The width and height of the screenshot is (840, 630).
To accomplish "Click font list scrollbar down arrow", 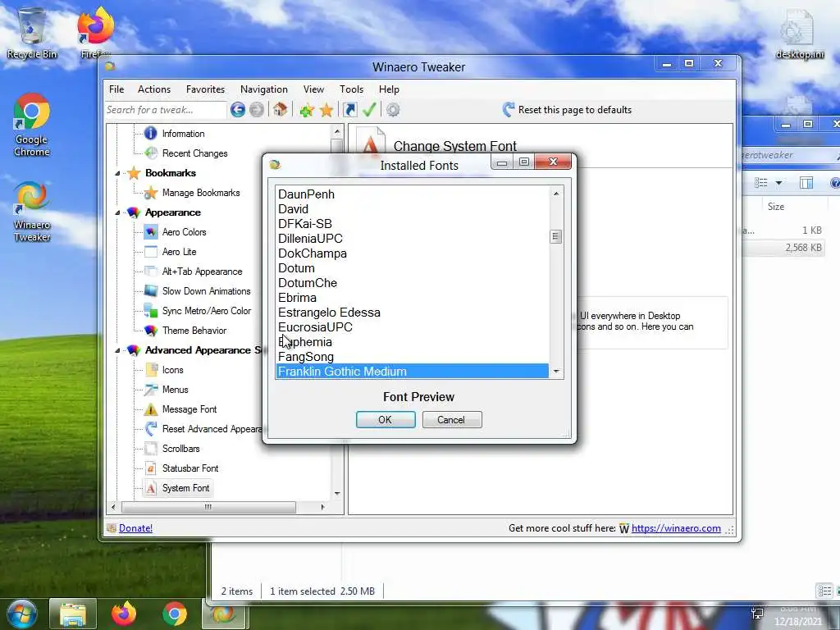I will click(556, 372).
